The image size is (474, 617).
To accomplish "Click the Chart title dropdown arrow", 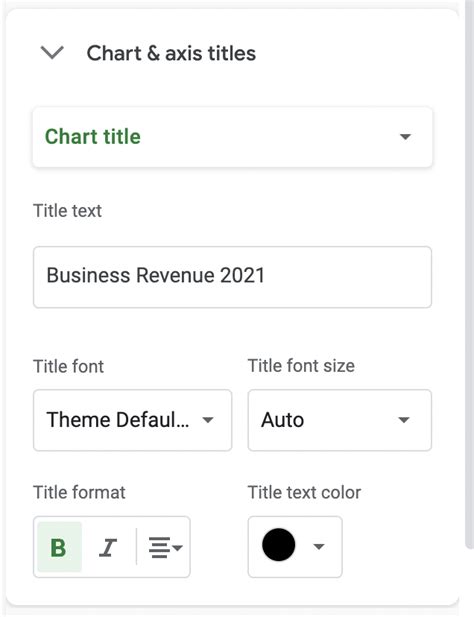I will coord(405,137).
